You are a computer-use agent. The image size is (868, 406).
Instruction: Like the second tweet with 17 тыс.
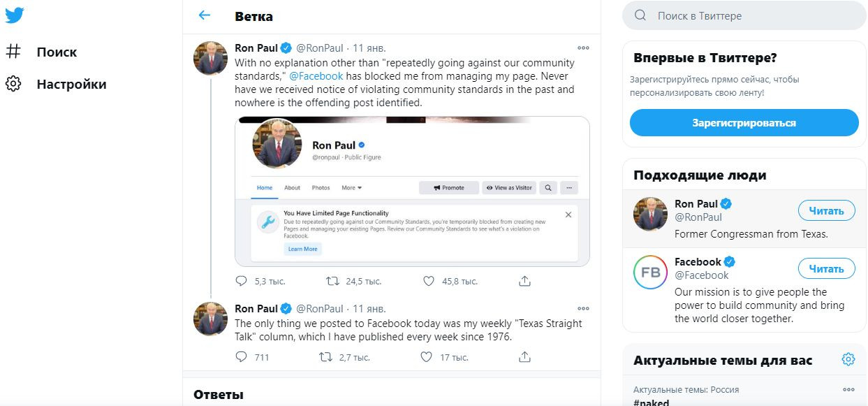pos(427,357)
